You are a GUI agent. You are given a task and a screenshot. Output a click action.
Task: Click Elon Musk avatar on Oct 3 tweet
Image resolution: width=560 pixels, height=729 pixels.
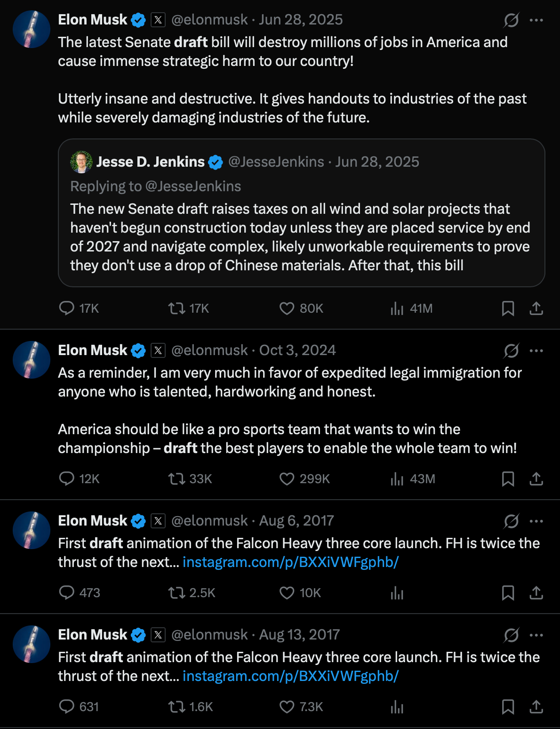(x=32, y=360)
